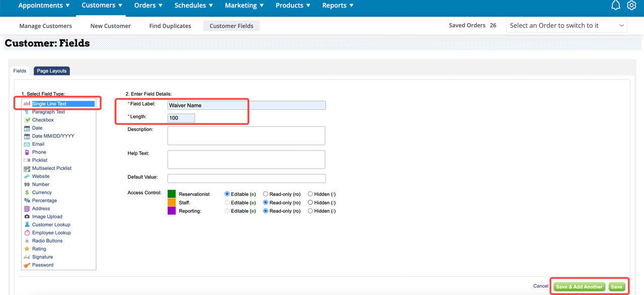This screenshot has width=644, height=295.
Task: Open the Customers dropdown menu
Action: click(x=102, y=6)
